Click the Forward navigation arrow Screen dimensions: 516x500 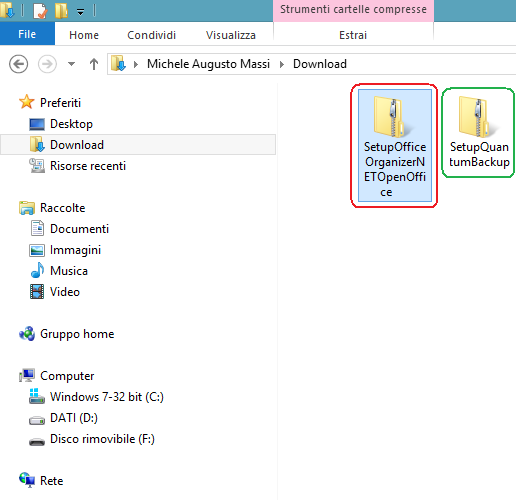click(x=47, y=64)
